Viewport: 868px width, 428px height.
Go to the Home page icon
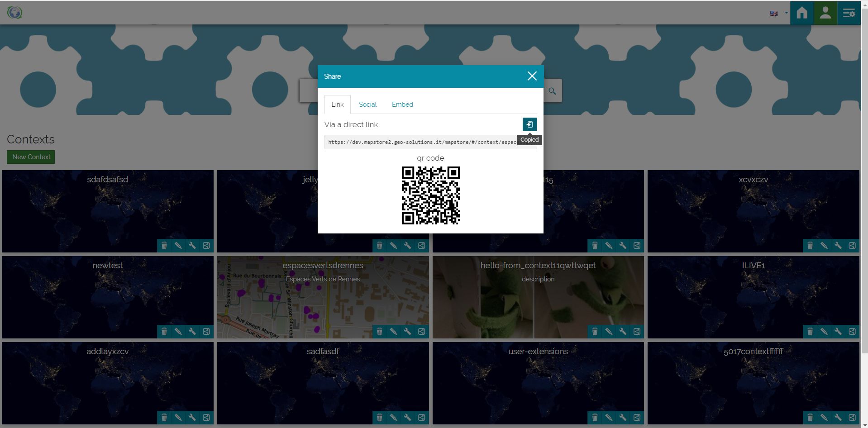[x=802, y=13]
